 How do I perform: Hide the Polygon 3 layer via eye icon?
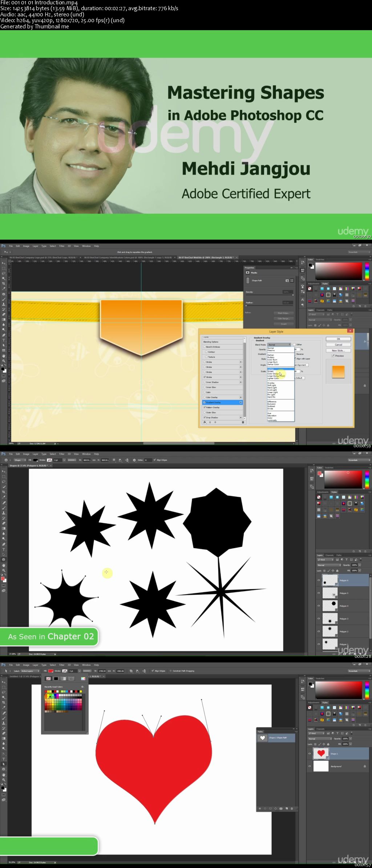[319, 619]
